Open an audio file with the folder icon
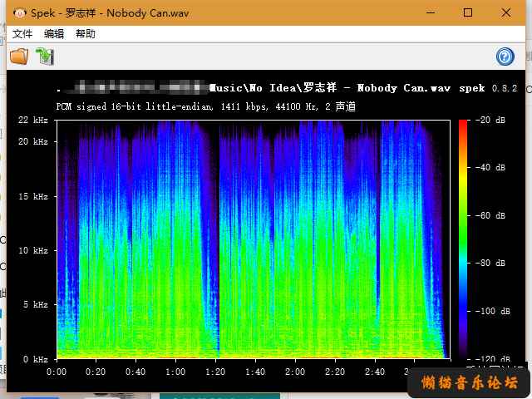Viewport: 532px width, 399px height. coord(19,57)
